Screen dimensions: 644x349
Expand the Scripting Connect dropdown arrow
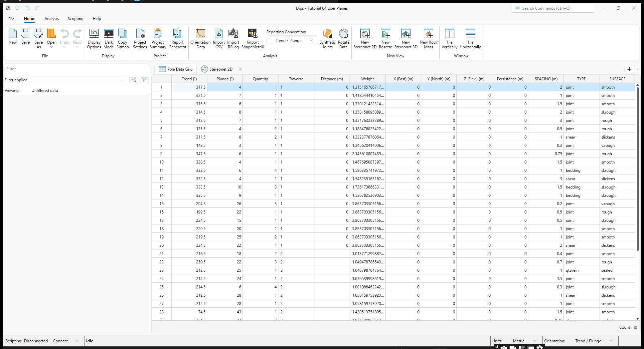click(77, 341)
